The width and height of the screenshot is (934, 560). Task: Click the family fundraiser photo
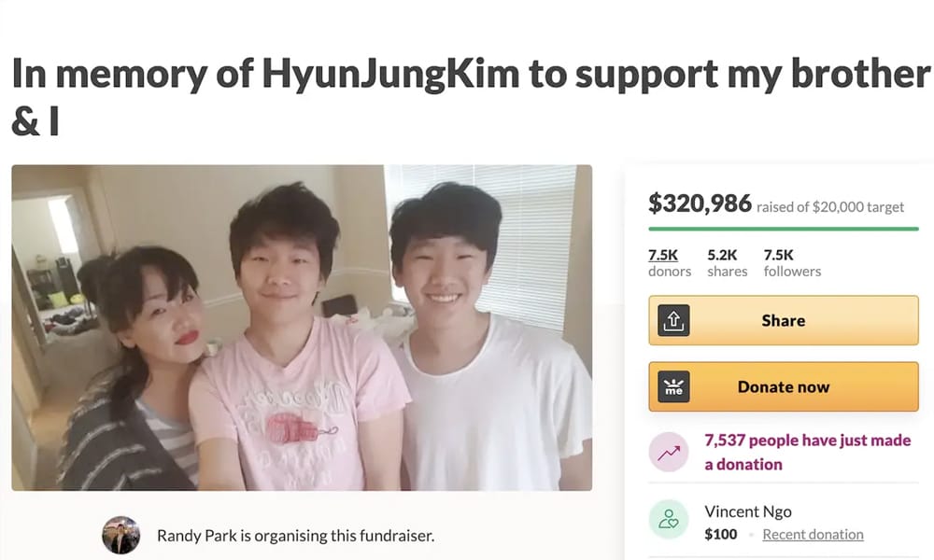302,328
